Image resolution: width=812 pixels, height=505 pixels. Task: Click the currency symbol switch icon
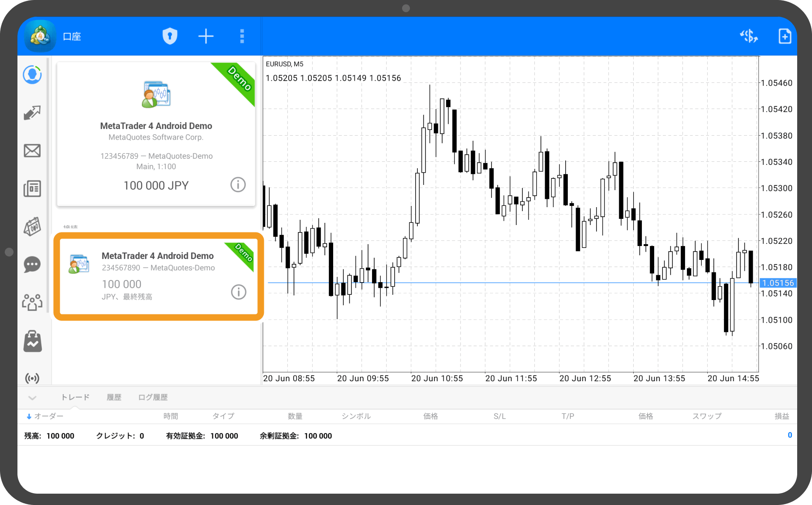coord(749,36)
